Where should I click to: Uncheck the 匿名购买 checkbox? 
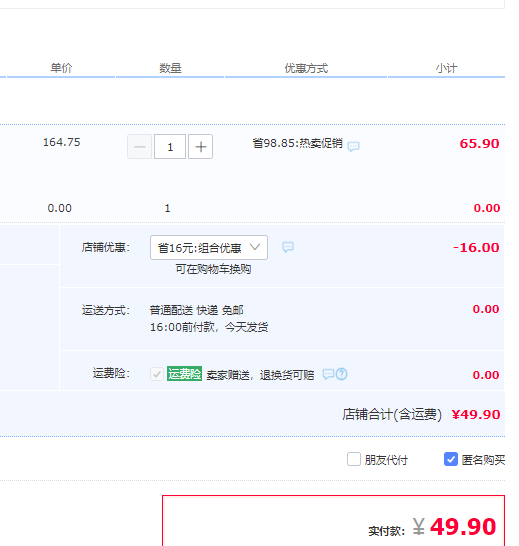[x=451, y=459]
